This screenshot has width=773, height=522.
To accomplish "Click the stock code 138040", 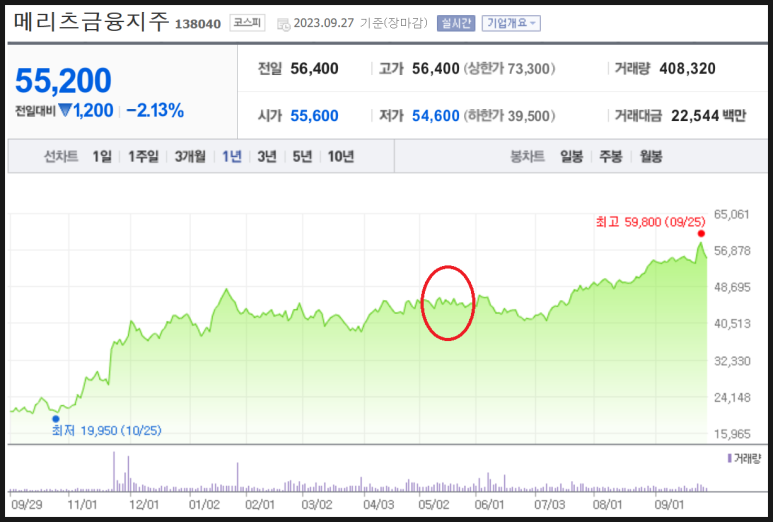I will click(x=198, y=24).
